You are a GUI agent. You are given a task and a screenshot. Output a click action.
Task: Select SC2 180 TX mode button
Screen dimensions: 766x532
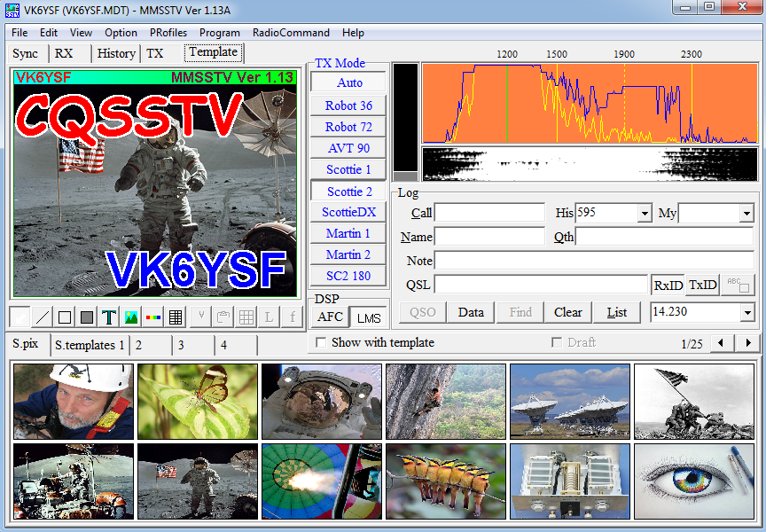348,276
